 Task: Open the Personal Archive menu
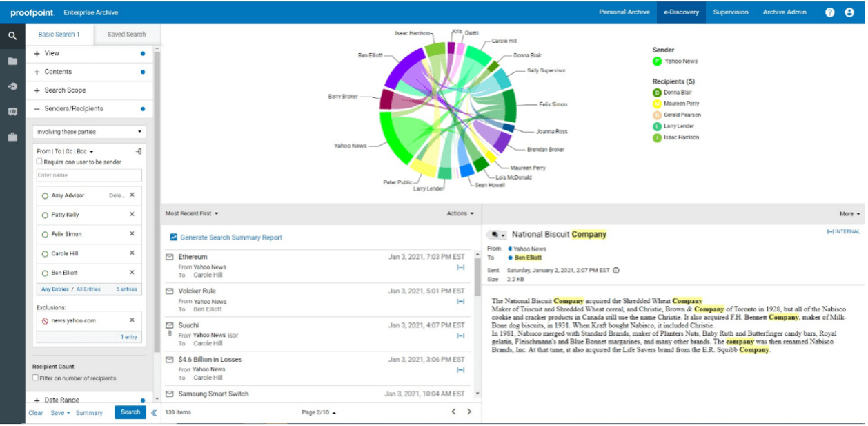[x=624, y=12]
